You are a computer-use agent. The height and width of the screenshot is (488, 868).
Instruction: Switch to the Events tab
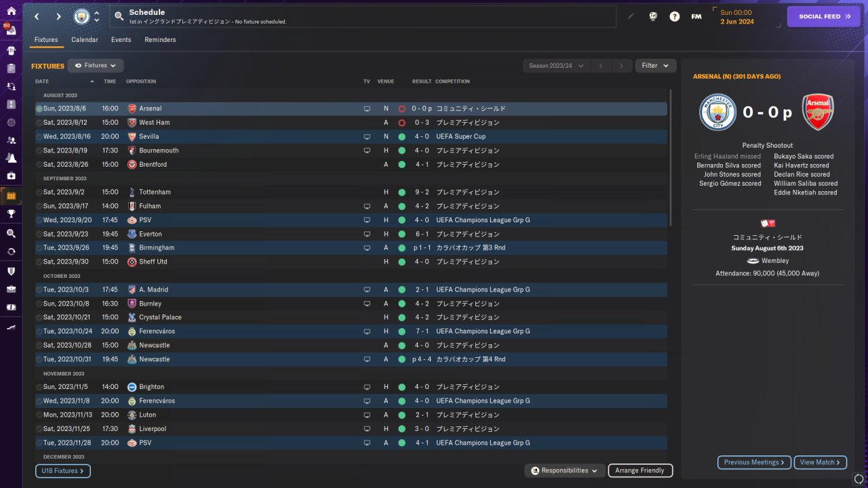tap(121, 40)
